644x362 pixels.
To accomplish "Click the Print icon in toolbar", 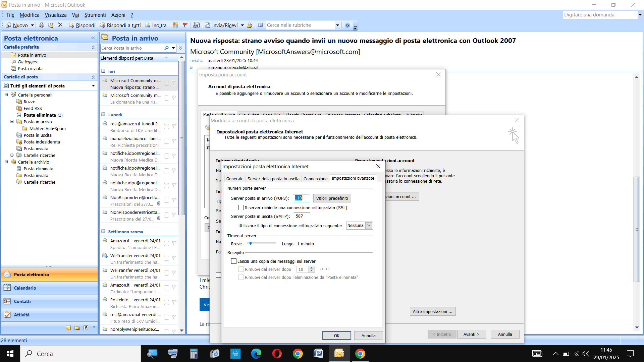I will [42, 25].
